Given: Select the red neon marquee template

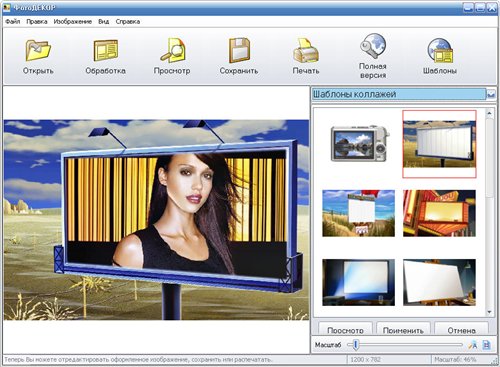Looking at the screenshot, I should pyautogui.click(x=439, y=213).
